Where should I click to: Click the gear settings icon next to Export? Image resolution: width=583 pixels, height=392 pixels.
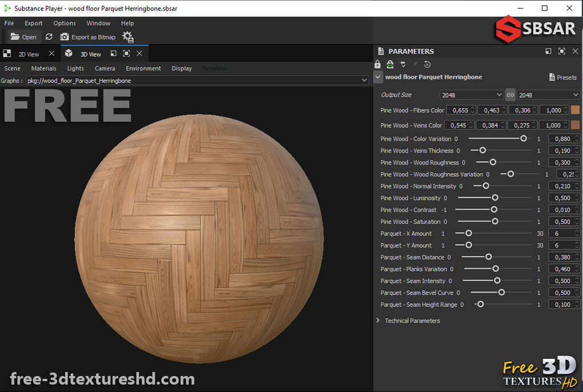127,37
